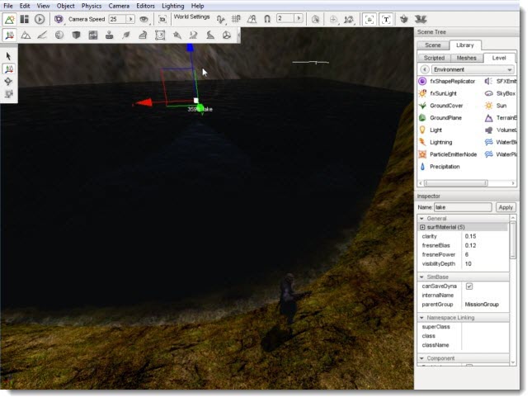Viewport: 532px width, 402px height.
Task: Toggle the canSaveDynamicFields checkbox
Action: click(x=468, y=286)
